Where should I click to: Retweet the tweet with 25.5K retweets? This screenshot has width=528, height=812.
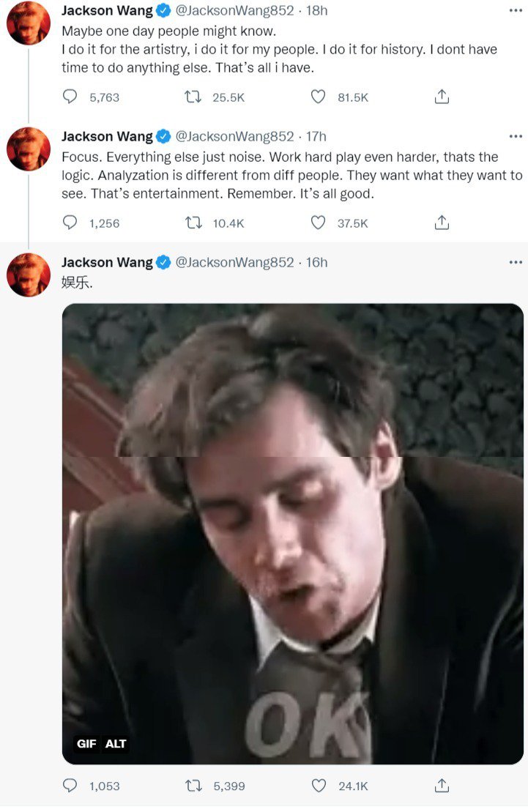pyautogui.click(x=193, y=97)
